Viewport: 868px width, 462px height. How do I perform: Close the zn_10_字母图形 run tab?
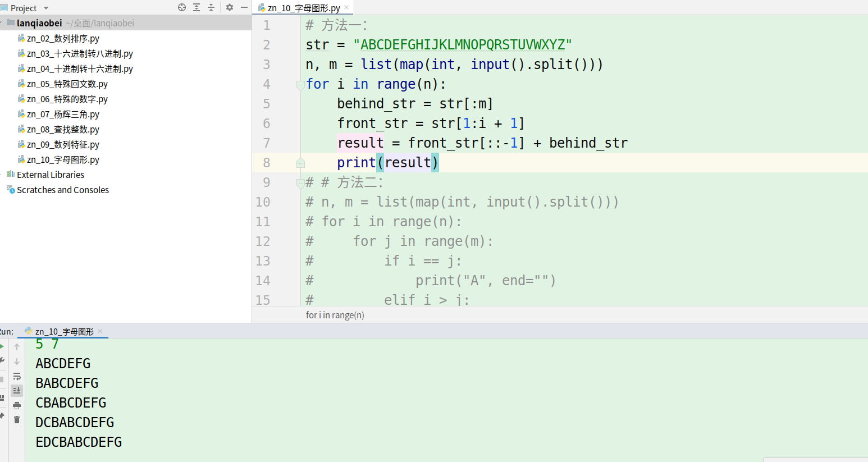[x=100, y=331]
